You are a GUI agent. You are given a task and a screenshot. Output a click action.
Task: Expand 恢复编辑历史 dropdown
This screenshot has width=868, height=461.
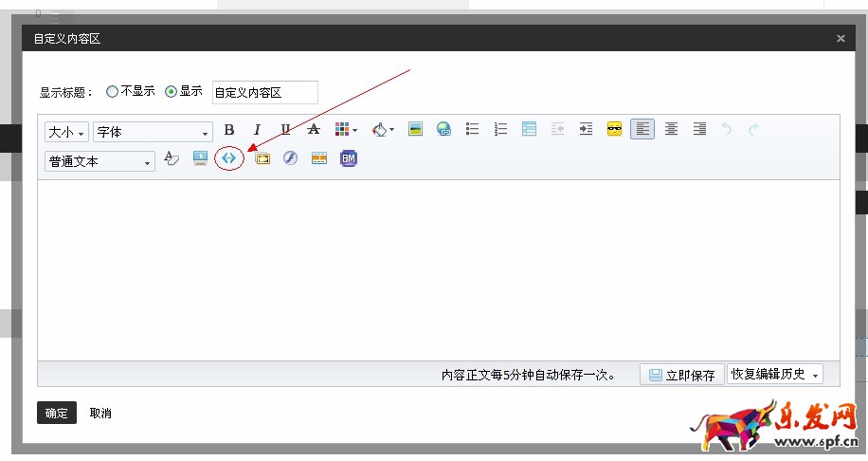tap(775, 374)
